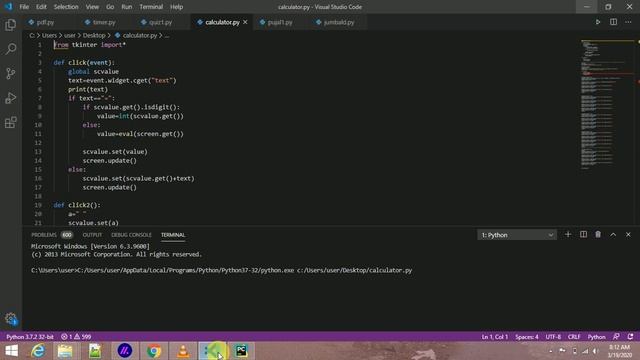
Task: Launch Chrome from taskbar
Action: pyautogui.click(x=154, y=351)
